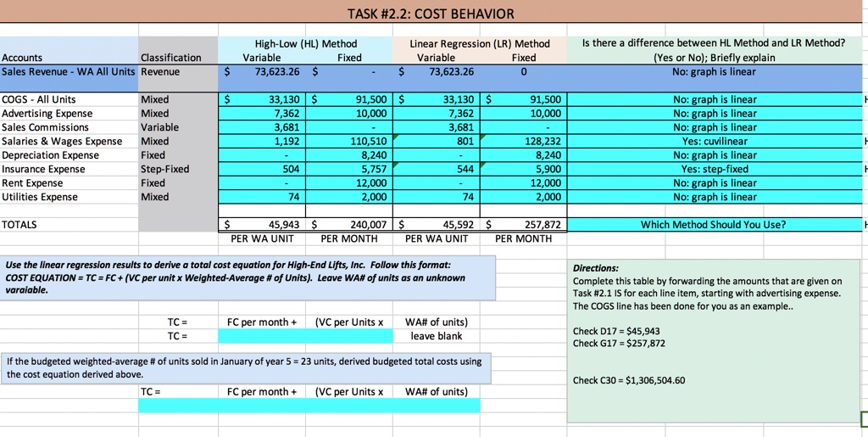The width and height of the screenshot is (868, 437).
Task: Click the 5,900 LR fixed insurance cell
Action: [x=523, y=169]
